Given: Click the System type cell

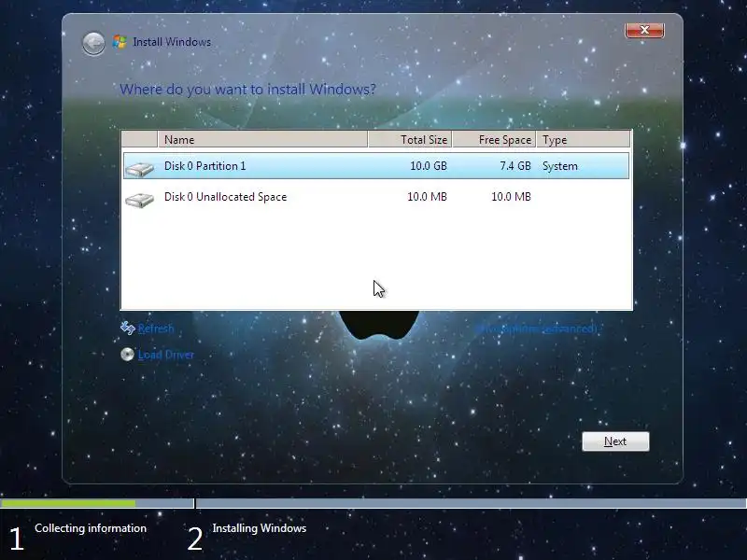Looking at the screenshot, I should [559, 166].
